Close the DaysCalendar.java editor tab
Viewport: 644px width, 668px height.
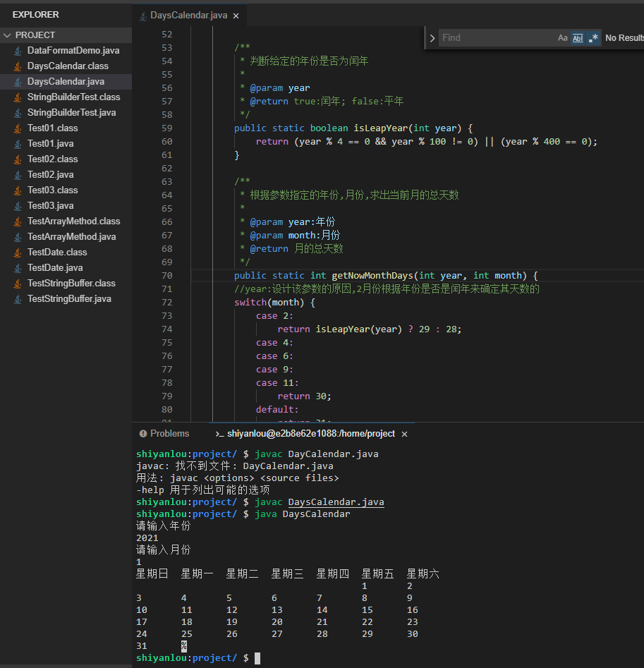coord(236,16)
